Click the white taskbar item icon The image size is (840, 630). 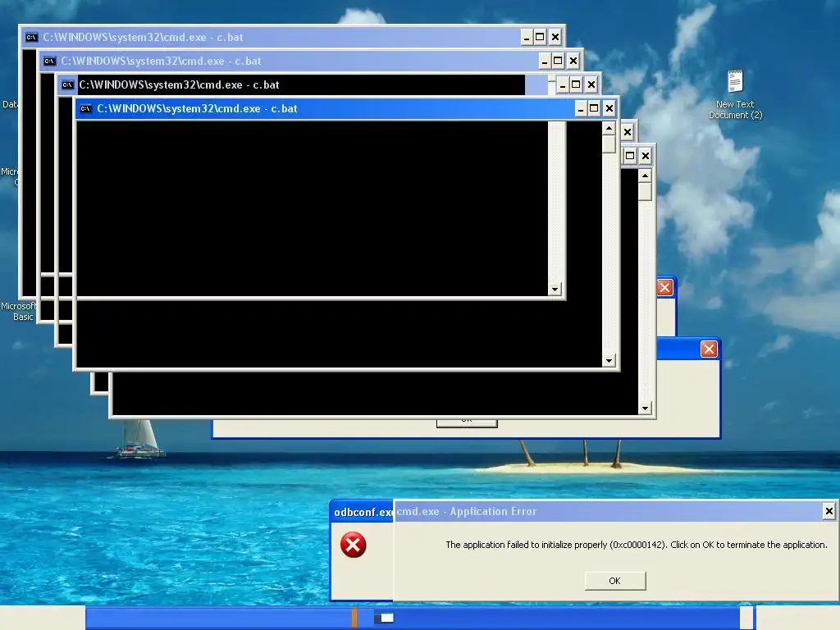click(384, 619)
